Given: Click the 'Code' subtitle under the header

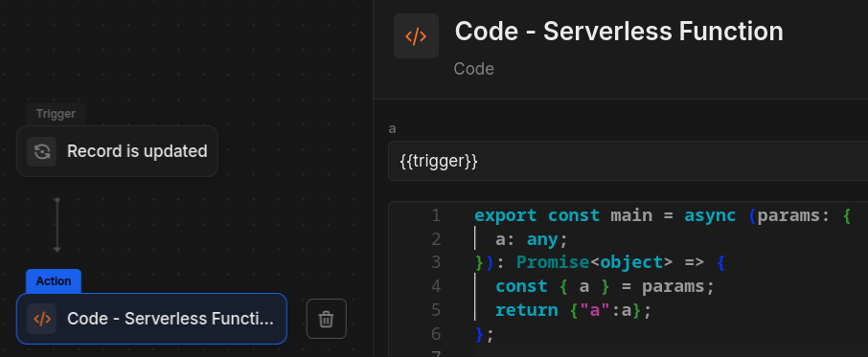Looking at the screenshot, I should (474, 69).
